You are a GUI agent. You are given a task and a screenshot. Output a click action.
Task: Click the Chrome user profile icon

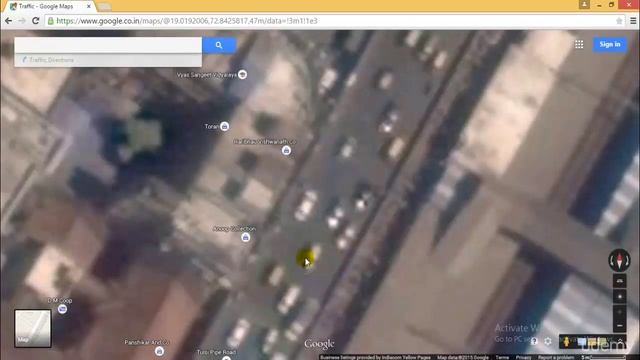tap(584, 4)
